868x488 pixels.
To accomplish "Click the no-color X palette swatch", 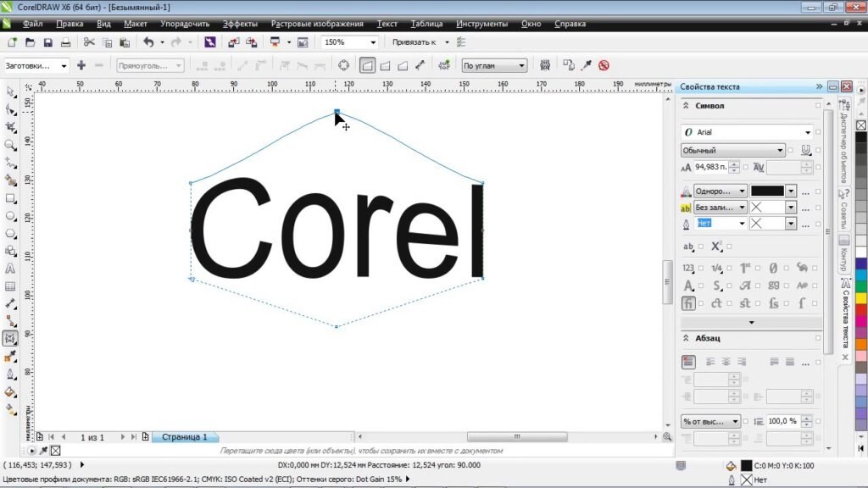I will pos(861,125).
